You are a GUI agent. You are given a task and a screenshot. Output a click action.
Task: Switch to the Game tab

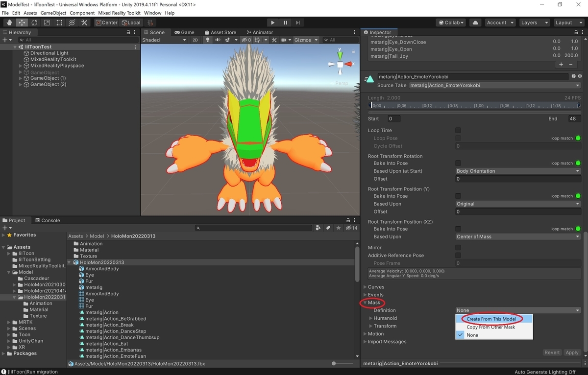[x=184, y=32]
